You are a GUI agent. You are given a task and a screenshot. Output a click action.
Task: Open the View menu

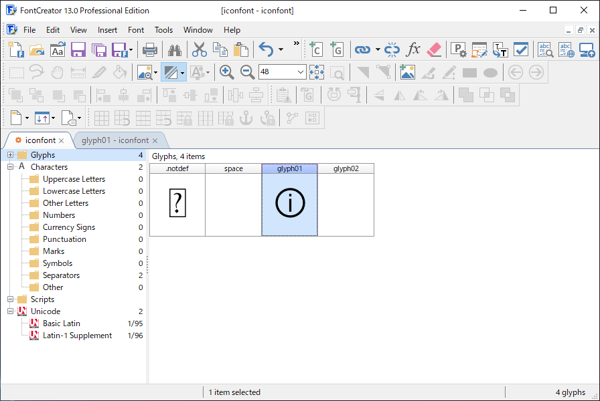(78, 30)
